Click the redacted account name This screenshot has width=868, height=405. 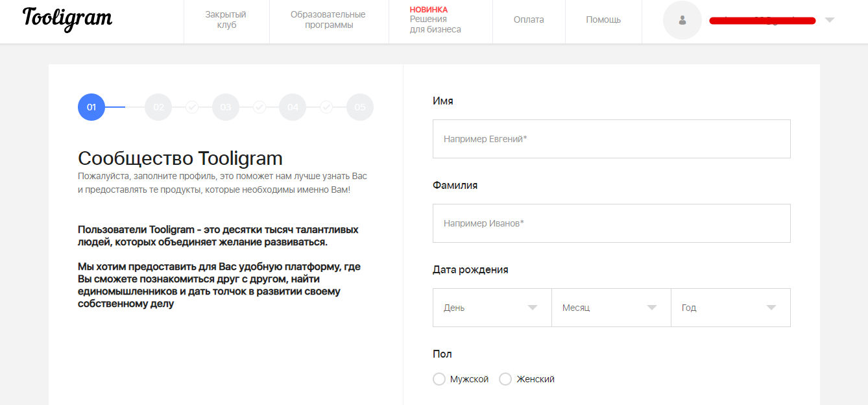(x=762, y=21)
